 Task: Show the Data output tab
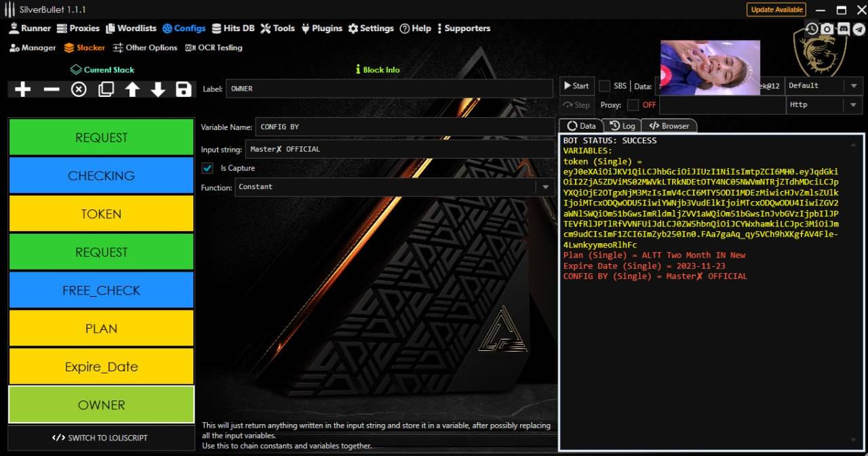pos(581,126)
